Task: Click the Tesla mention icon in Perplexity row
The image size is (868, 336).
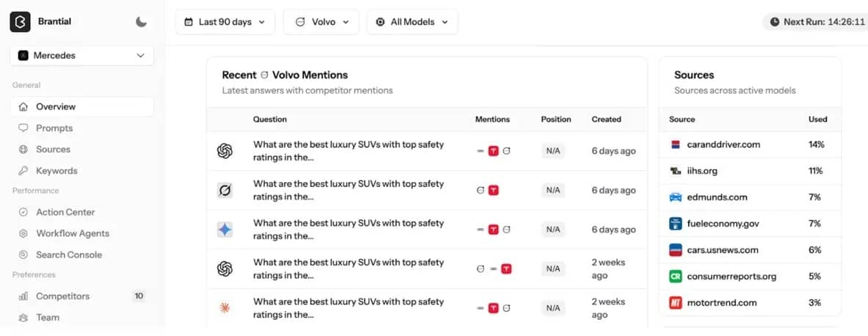Action: [x=493, y=190]
